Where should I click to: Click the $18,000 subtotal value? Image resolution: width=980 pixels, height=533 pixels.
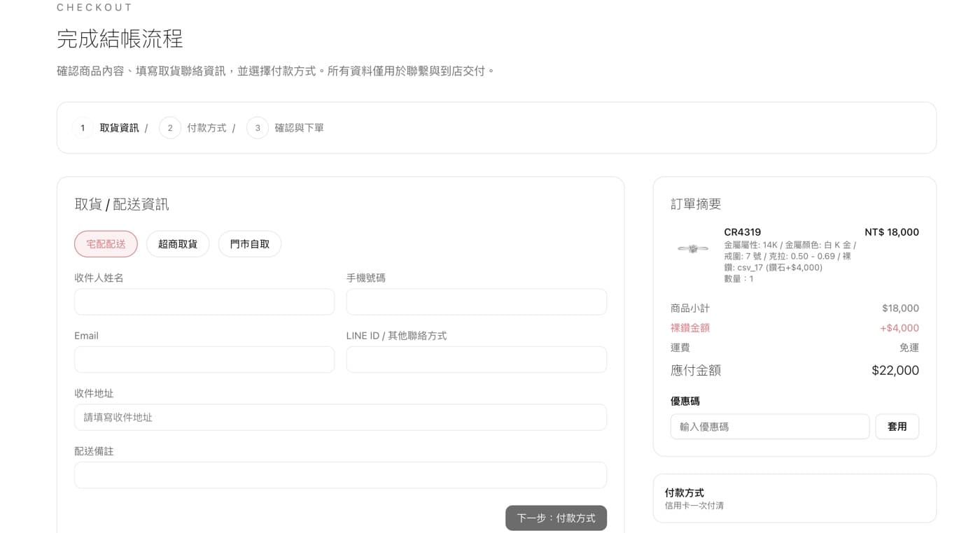coord(901,308)
